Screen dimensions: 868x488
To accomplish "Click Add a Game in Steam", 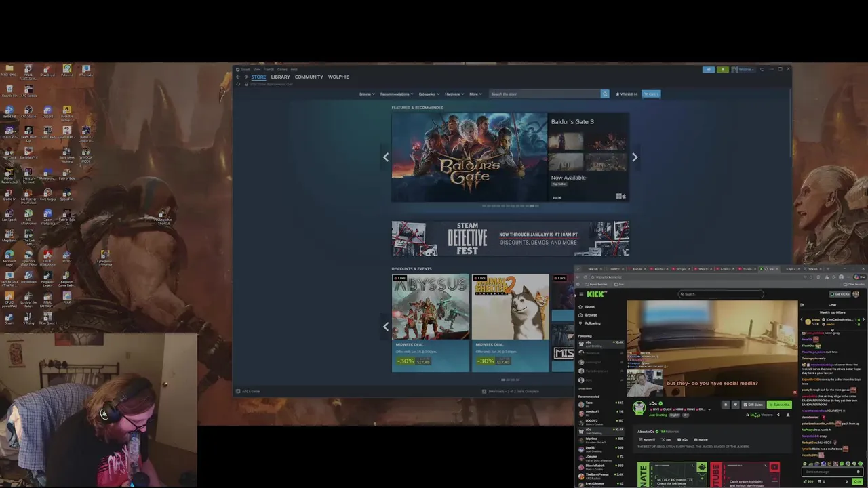I will [x=248, y=391].
